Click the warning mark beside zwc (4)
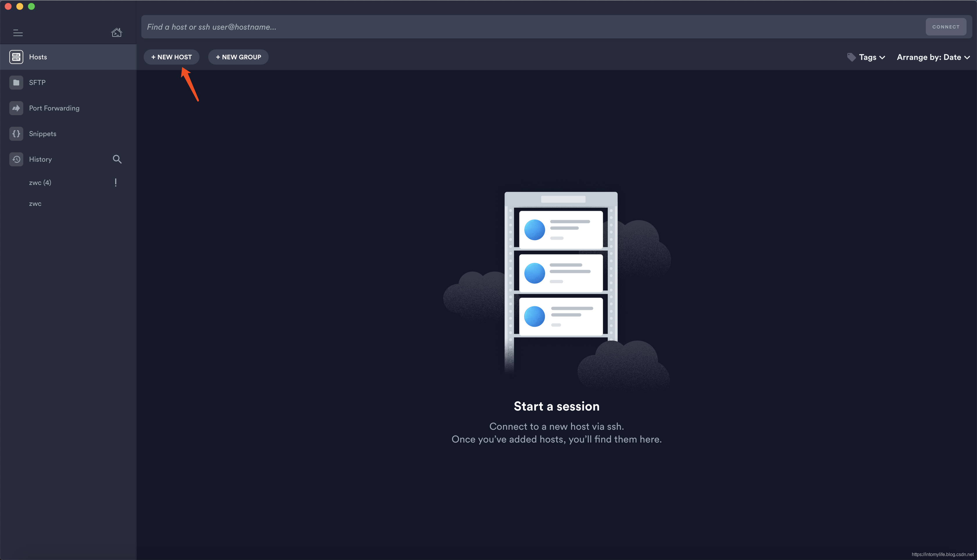This screenshot has width=977, height=560. [x=115, y=183]
